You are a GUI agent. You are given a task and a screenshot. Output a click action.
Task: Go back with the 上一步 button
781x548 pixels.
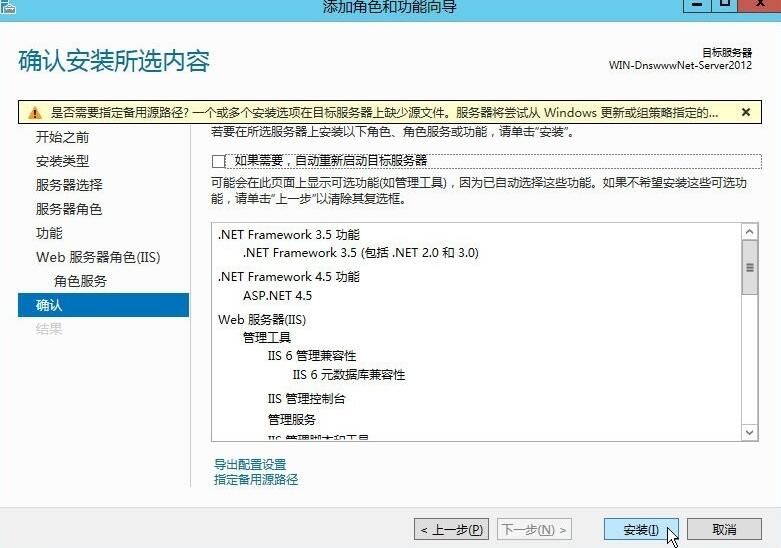(x=453, y=529)
